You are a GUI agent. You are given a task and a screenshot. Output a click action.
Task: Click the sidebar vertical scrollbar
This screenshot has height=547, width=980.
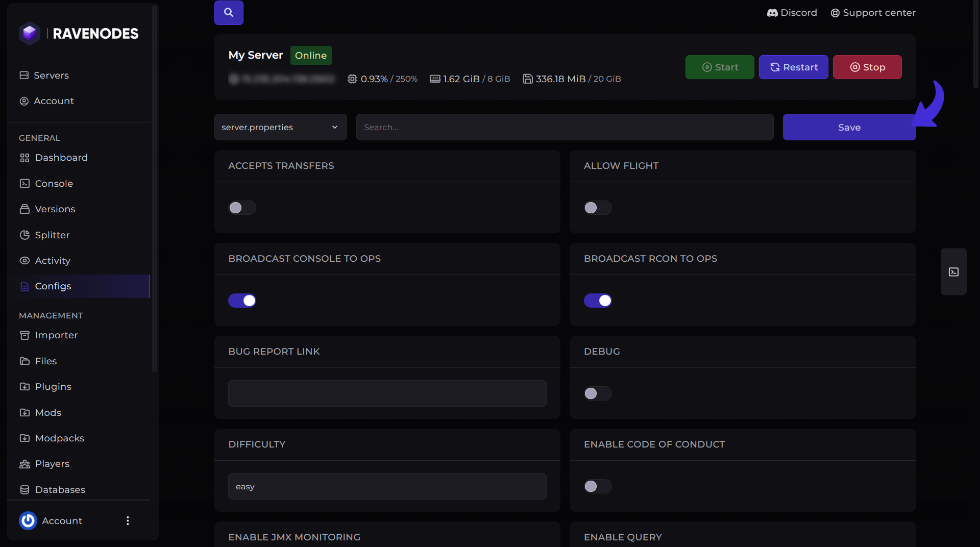(155, 189)
